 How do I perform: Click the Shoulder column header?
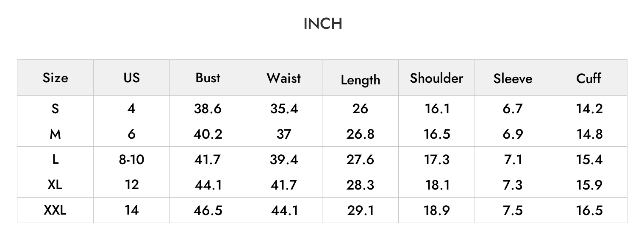coord(436,78)
